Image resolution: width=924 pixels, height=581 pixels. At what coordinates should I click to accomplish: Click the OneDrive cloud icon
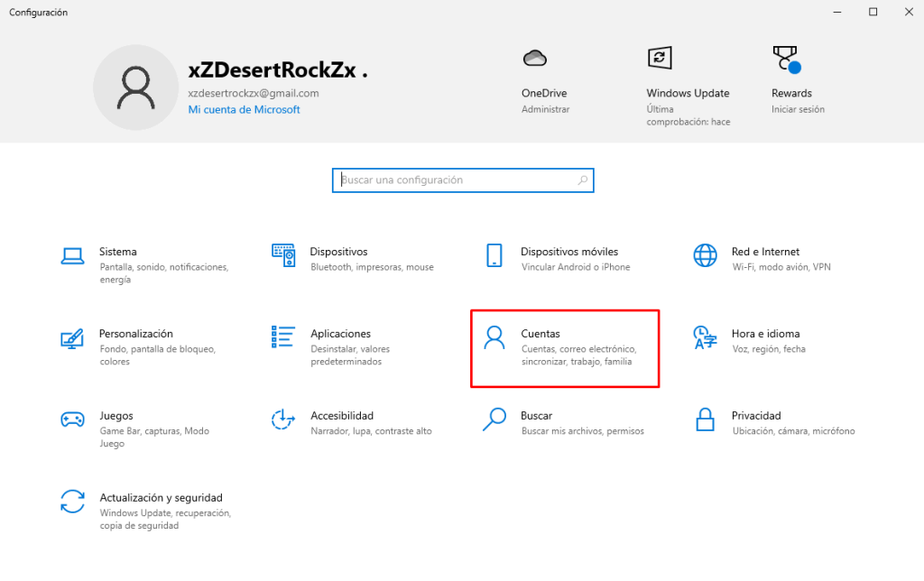[535, 59]
